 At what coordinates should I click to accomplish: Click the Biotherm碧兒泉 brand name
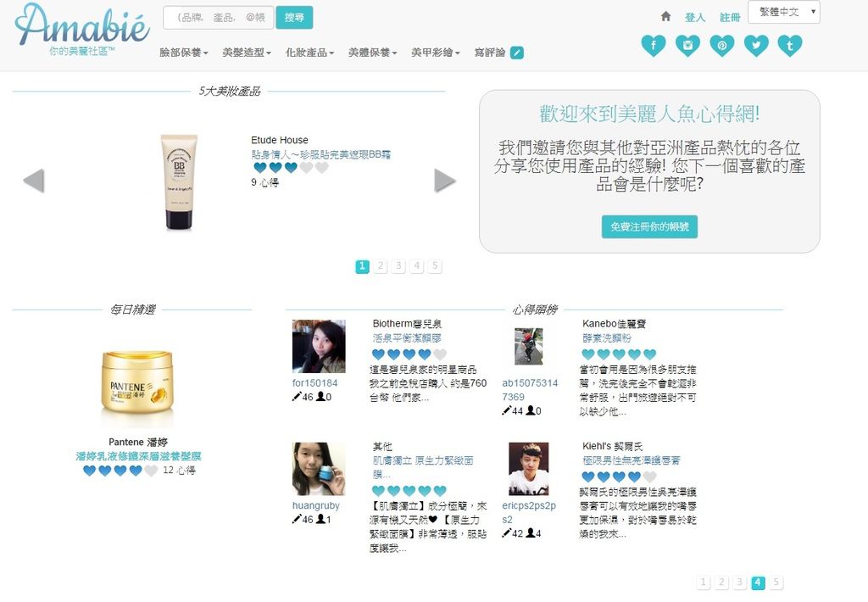408,323
